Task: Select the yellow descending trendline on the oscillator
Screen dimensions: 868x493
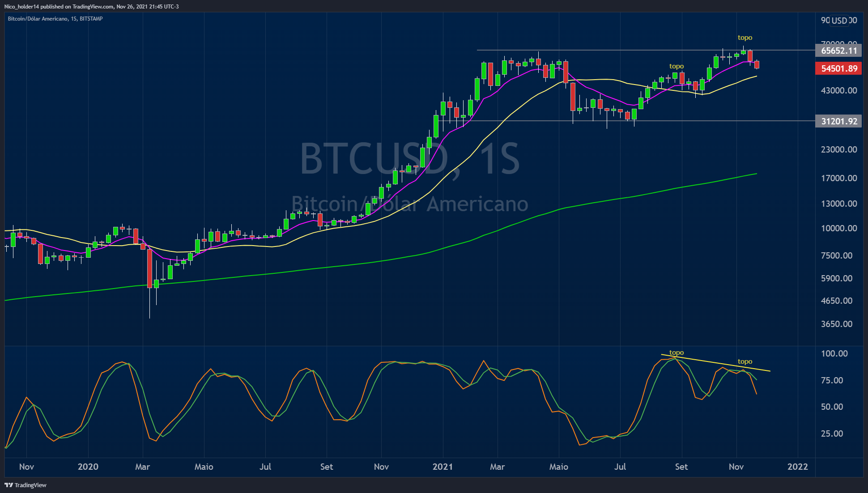Action: (716, 363)
